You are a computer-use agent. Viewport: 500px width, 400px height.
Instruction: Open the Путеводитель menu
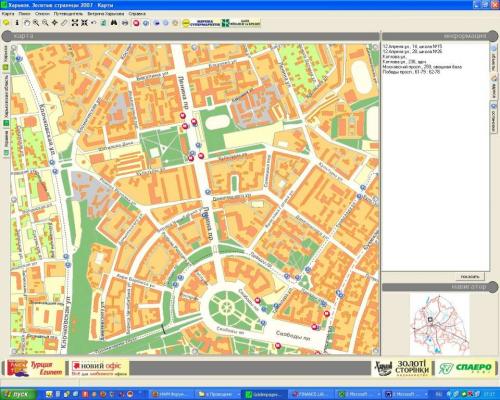pos(68,14)
